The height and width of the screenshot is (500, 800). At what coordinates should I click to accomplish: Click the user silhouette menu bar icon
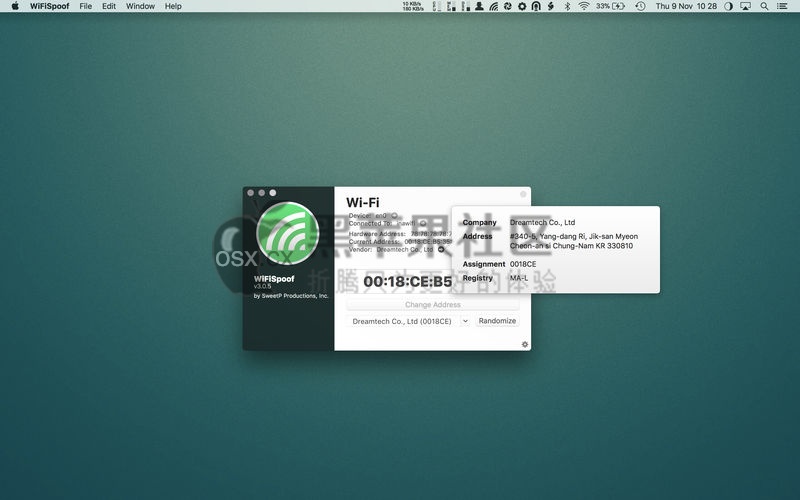click(x=479, y=6)
